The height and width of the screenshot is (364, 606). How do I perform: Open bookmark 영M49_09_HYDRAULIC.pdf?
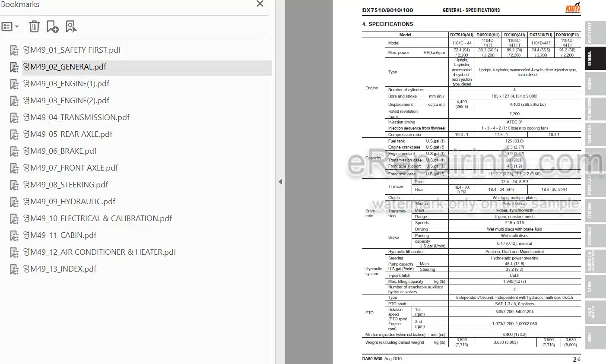coord(70,202)
